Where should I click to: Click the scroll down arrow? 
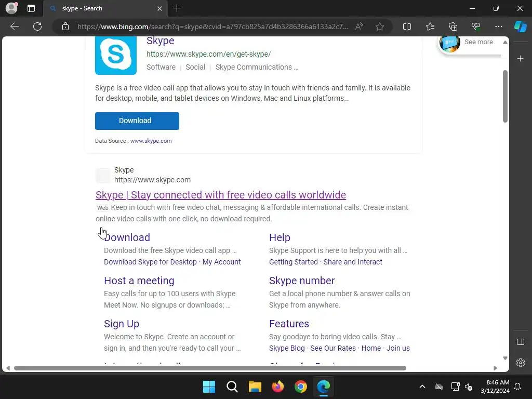click(x=505, y=358)
